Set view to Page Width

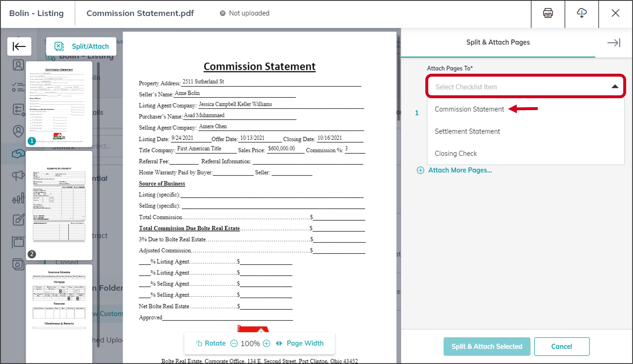pyautogui.click(x=300, y=343)
